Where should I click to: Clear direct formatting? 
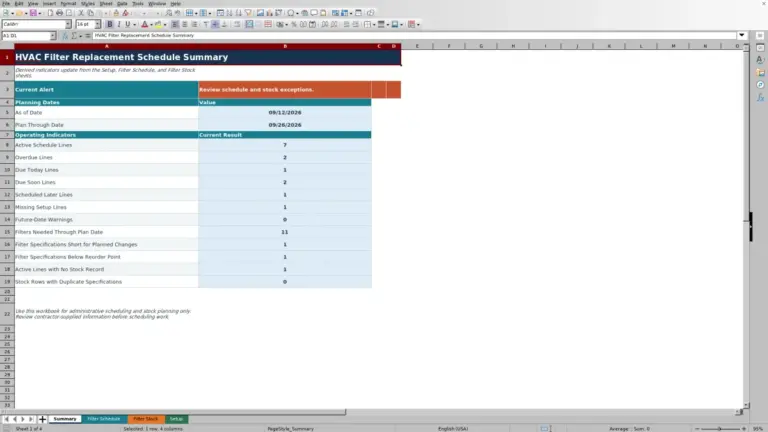[125, 13]
